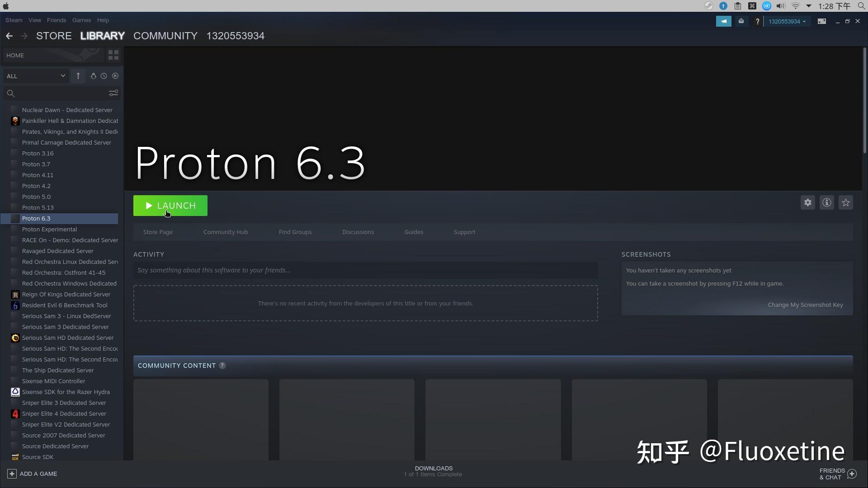868x488 pixels.
Task: Launch Proton 6.3
Action: pos(170,206)
